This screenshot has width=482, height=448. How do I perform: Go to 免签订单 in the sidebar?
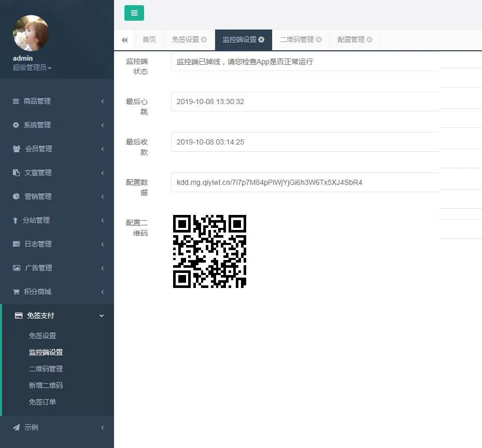pos(42,402)
